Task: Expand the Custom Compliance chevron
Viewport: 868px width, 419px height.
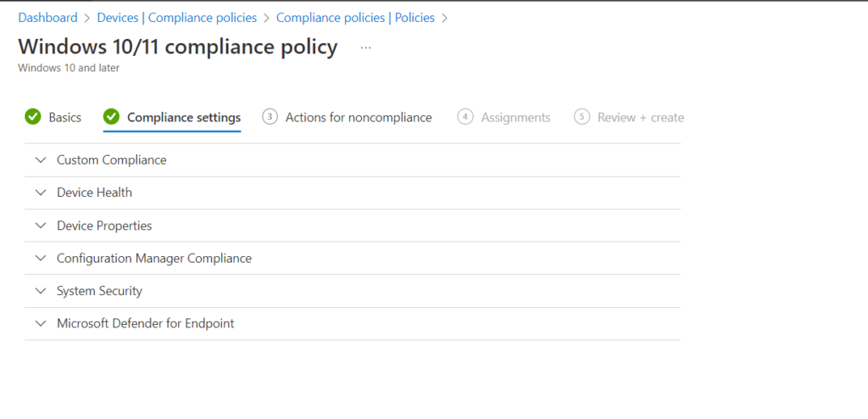Action: point(41,160)
